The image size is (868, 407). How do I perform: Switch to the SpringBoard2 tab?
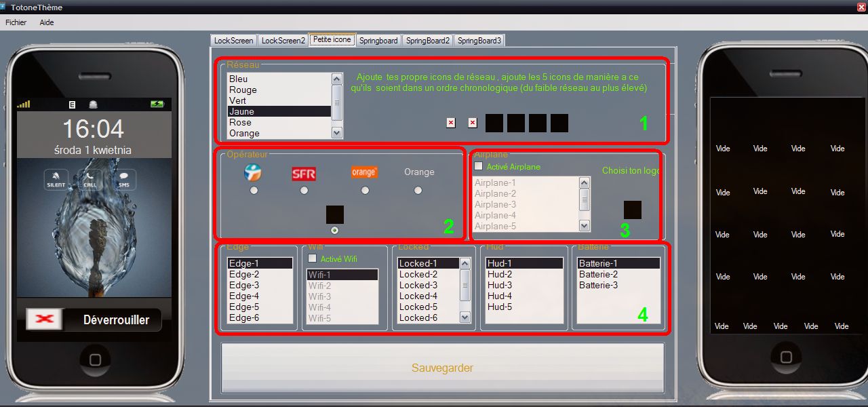(x=428, y=40)
